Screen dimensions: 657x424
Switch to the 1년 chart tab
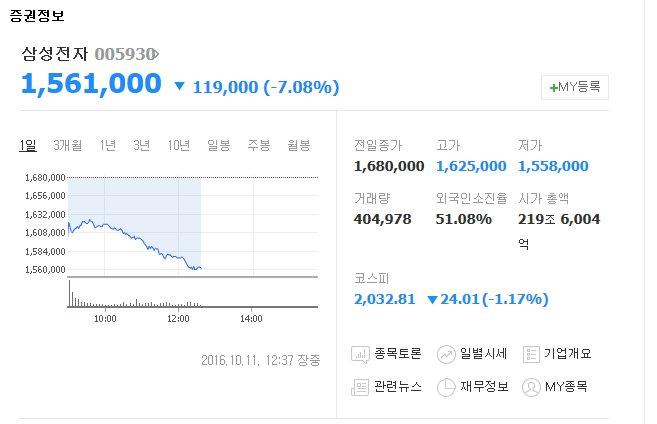coord(107,146)
